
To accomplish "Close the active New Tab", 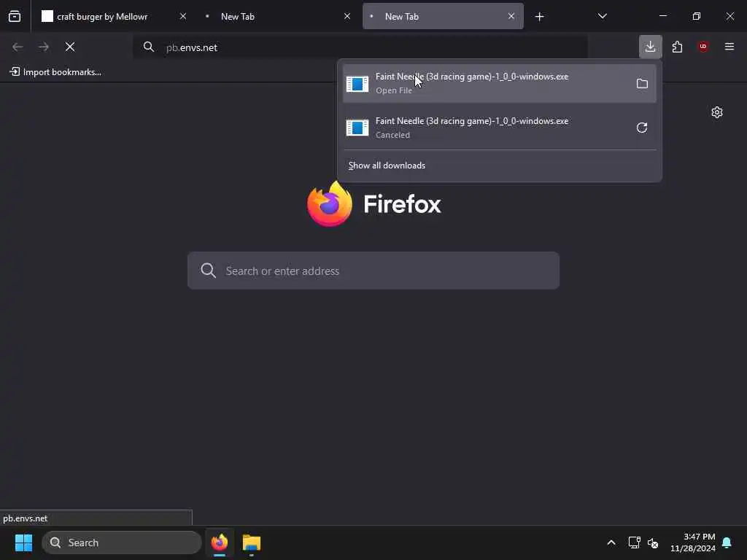I will pos(511,16).
